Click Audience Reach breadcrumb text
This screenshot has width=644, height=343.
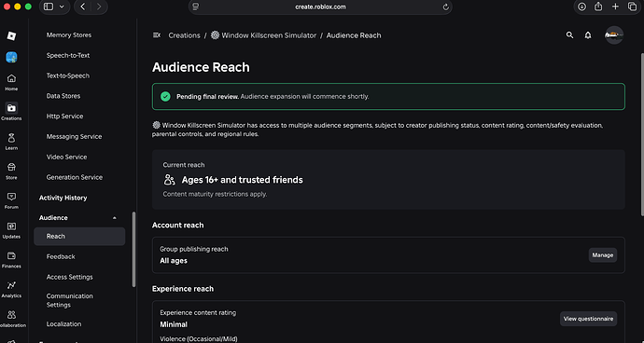coord(354,35)
